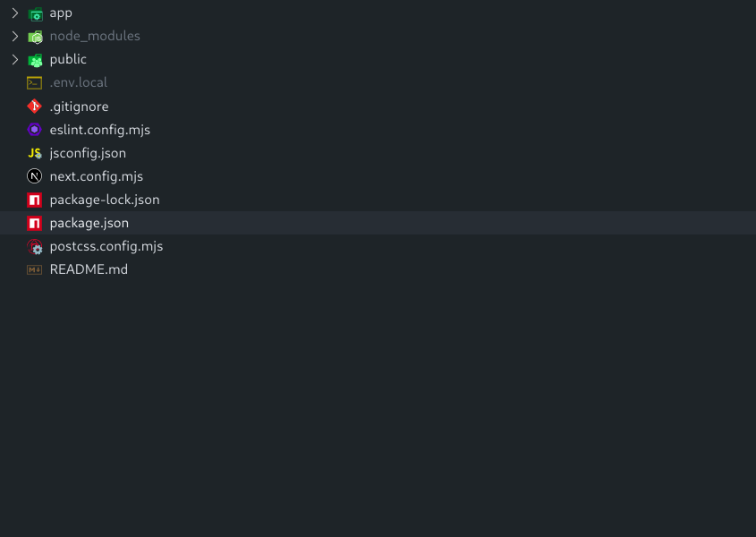Select the postcss.config.mjs file label
Image resolution: width=756 pixels, height=537 pixels.
106,246
